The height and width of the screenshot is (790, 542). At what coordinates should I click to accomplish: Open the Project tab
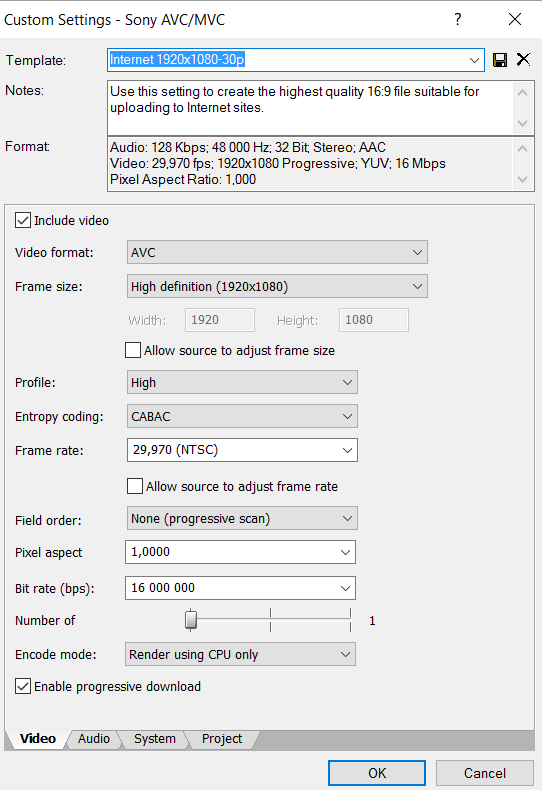coord(222,739)
